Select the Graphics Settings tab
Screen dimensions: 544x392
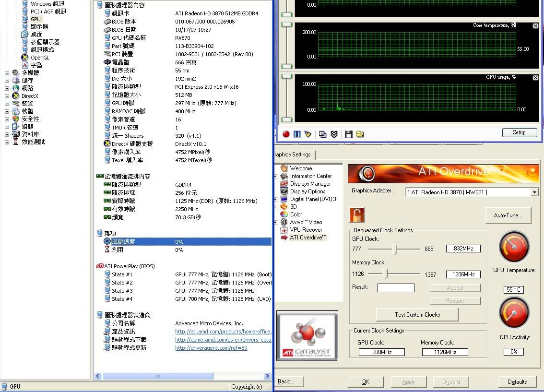point(292,154)
